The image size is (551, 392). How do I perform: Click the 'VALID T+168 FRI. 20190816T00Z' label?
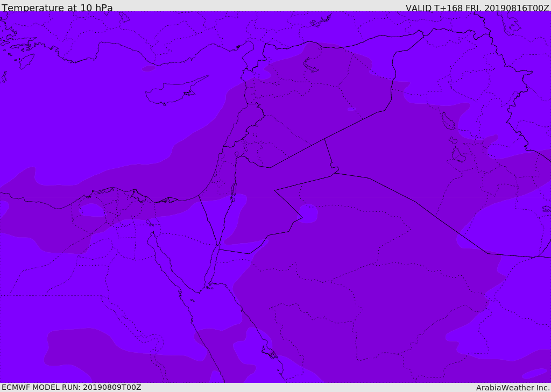(x=477, y=8)
